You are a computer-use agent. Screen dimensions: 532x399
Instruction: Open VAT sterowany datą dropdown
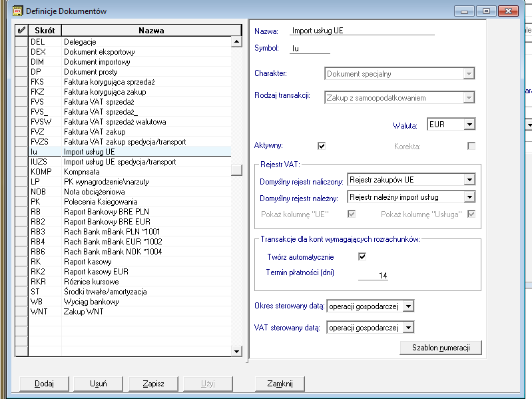point(408,328)
